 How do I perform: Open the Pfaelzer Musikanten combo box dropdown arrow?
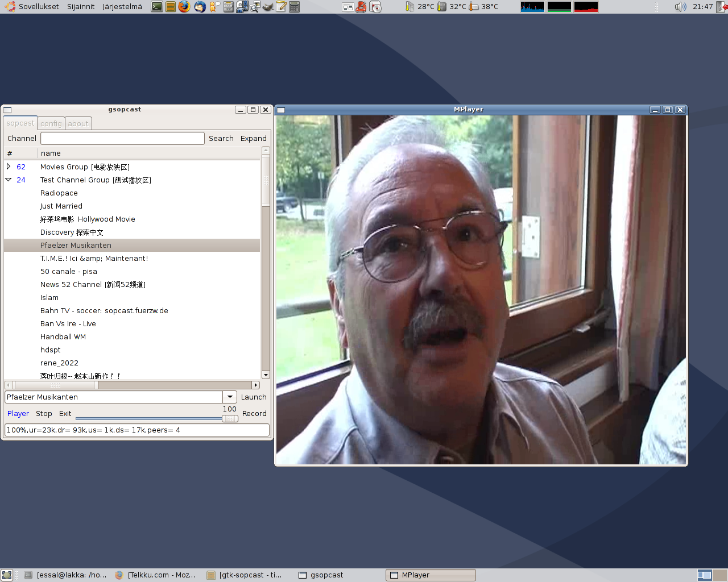230,397
